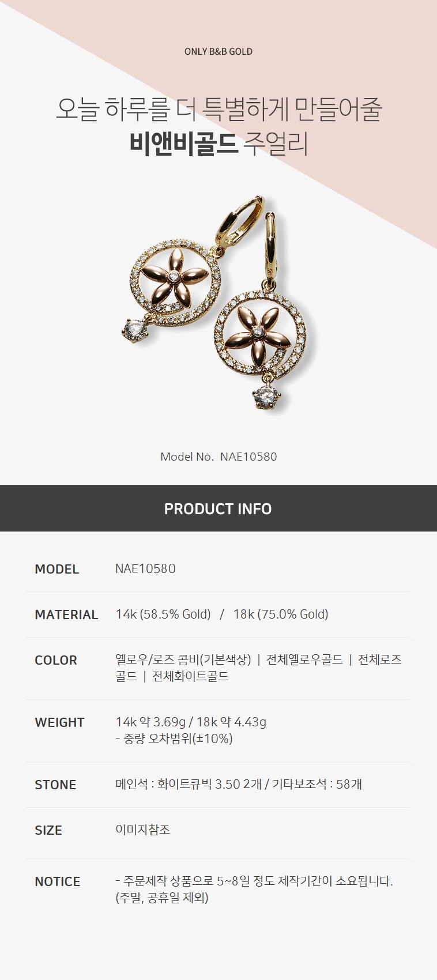This screenshot has height=980, width=437.
Task: Select the WEIGHT row label
Action: pyautogui.click(x=59, y=722)
